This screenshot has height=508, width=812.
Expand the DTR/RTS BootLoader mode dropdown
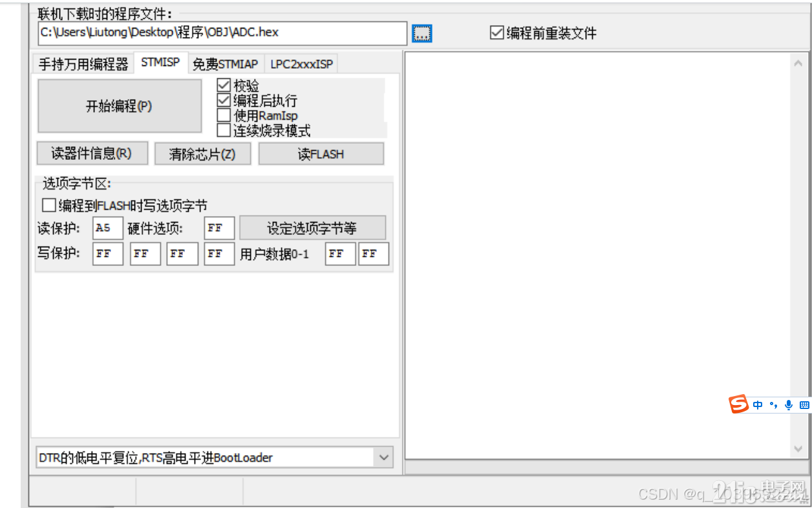pyautogui.click(x=383, y=458)
